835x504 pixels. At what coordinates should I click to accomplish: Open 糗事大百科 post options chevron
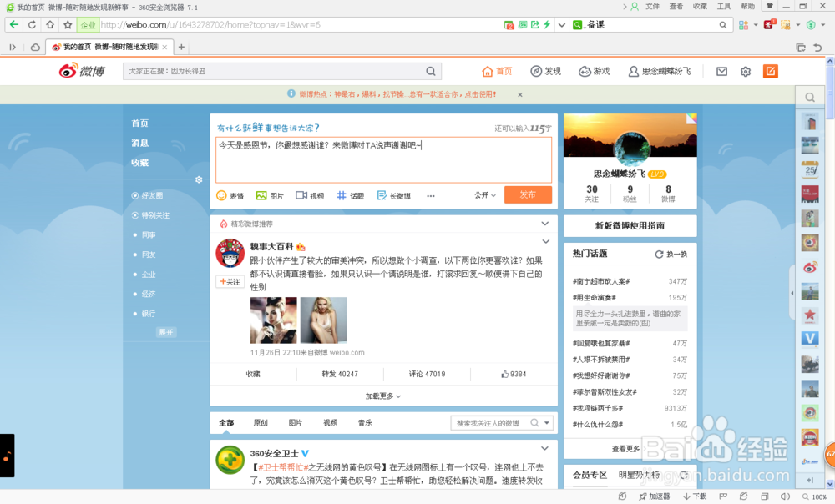pyautogui.click(x=546, y=242)
